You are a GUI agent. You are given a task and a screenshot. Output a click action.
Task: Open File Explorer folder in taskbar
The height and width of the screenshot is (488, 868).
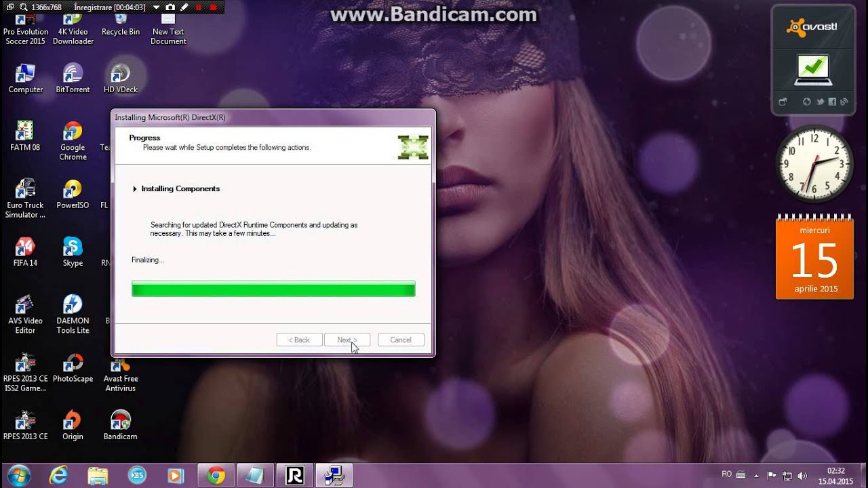[98, 476]
